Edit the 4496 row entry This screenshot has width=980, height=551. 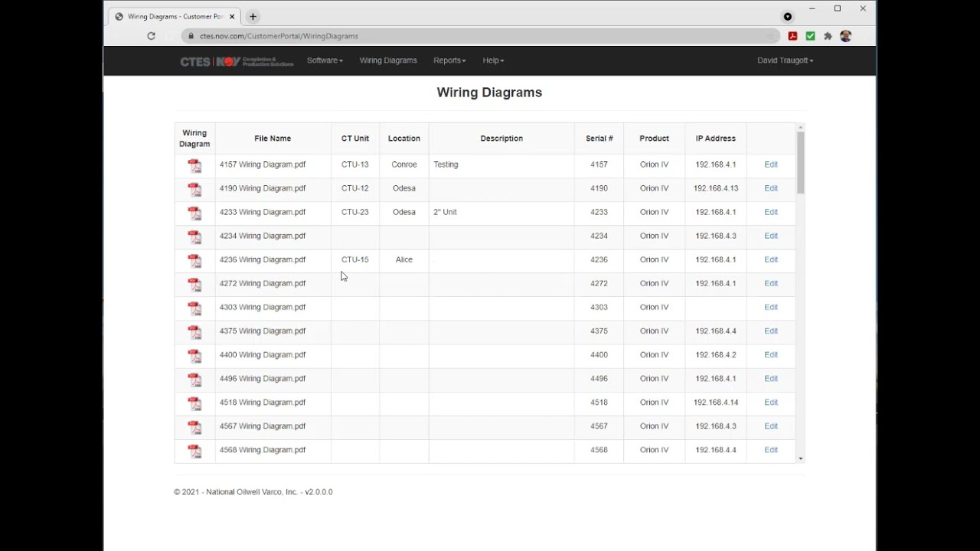pos(771,378)
